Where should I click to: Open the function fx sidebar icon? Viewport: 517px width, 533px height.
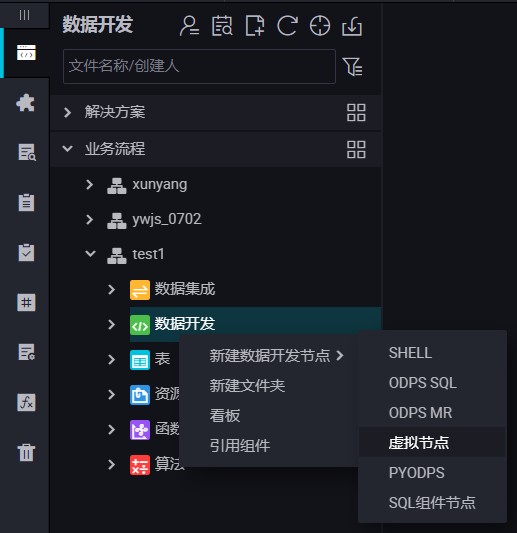tap(26, 402)
